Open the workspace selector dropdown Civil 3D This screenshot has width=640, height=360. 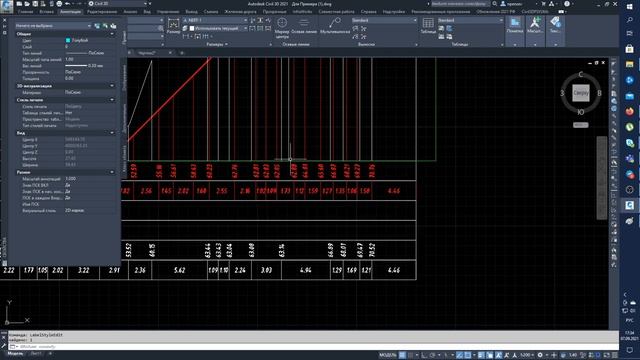(x=118, y=4)
